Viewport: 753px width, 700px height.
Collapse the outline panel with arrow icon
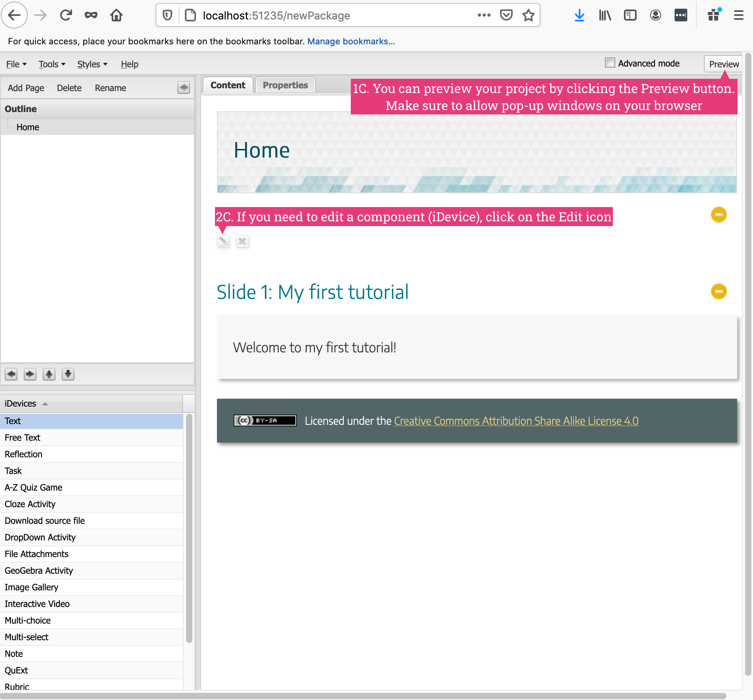[x=184, y=87]
